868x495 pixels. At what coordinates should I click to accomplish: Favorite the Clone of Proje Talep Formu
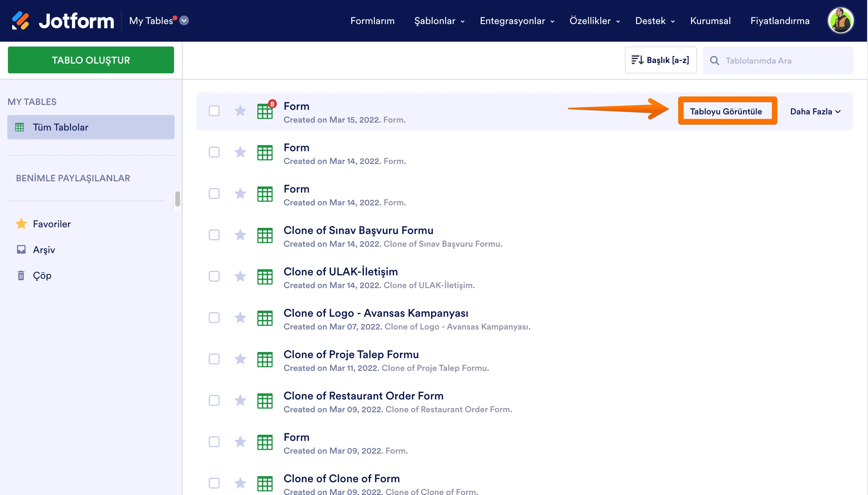[240, 359]
